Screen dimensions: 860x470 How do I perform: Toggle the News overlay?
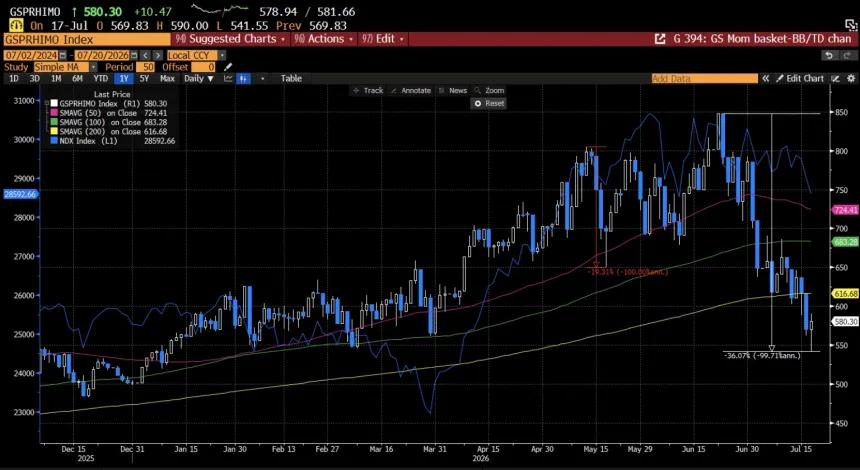(452, 90)
